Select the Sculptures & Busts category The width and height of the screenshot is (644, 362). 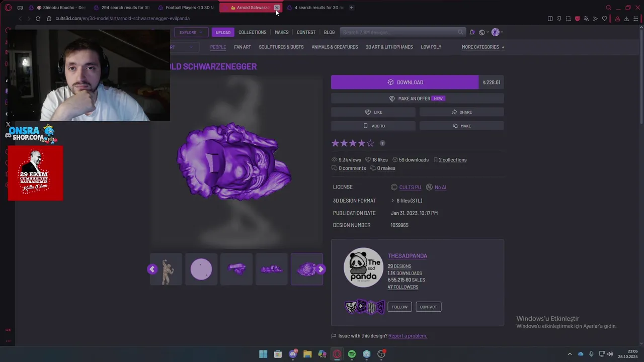pos(281,47)
